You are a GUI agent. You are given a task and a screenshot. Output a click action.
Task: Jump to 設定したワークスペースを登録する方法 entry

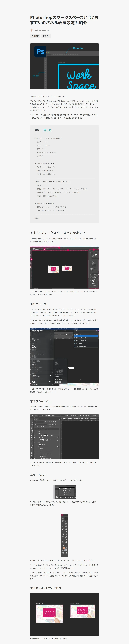[x=51, y=207]
